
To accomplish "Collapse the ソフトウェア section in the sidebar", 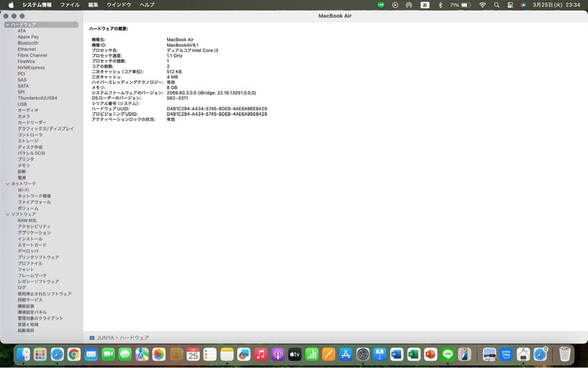I will pos(8,214).
